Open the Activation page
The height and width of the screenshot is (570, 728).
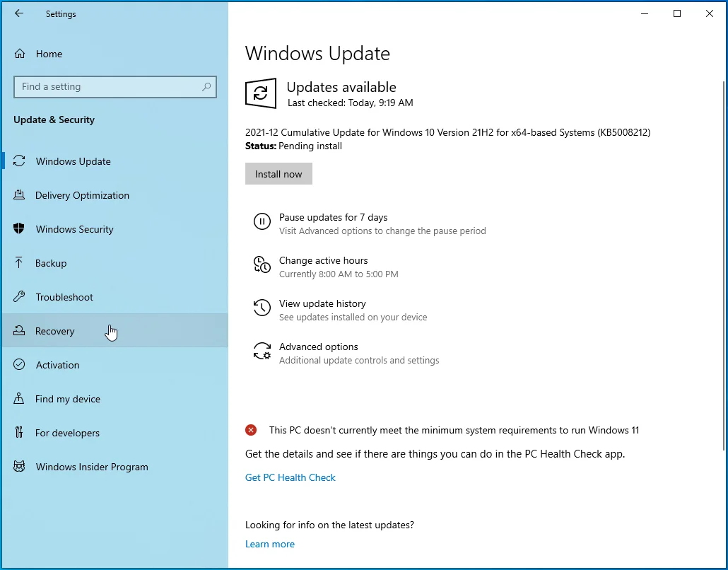[x=115, y=365]
